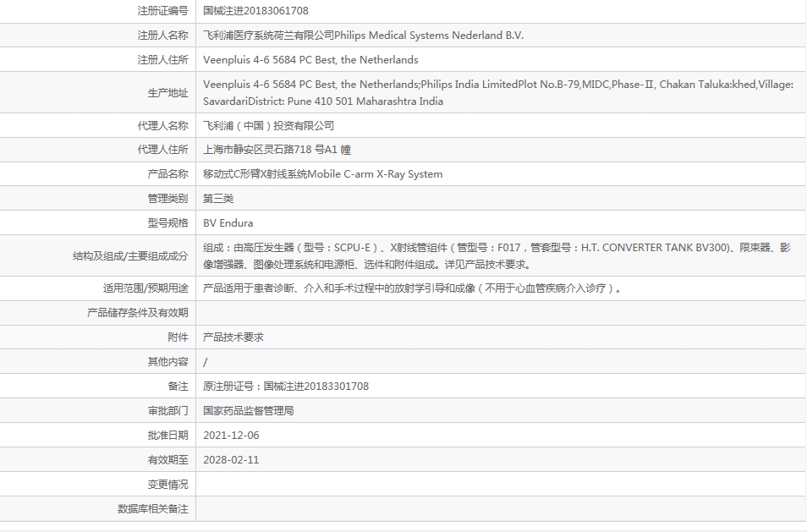Select the 注册证编号 label

(162, 11)
